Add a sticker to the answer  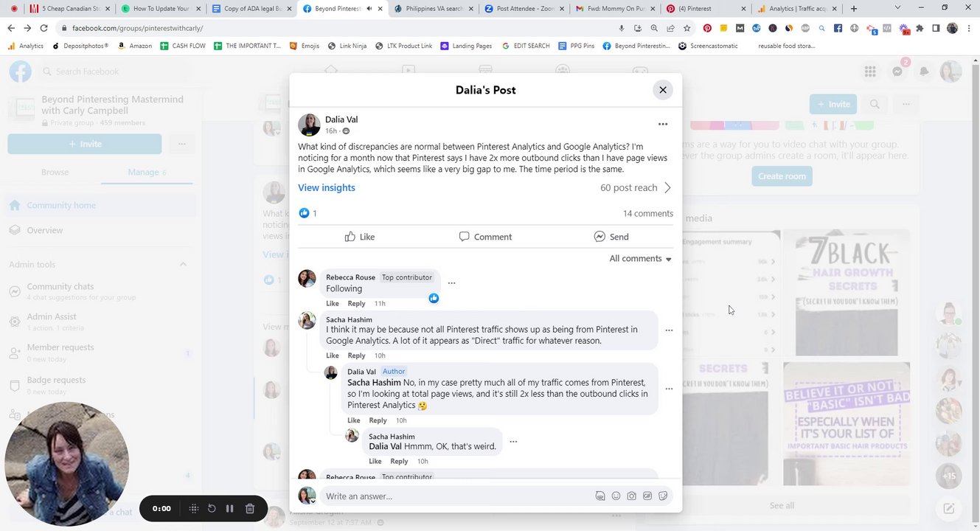coord(663,496)
